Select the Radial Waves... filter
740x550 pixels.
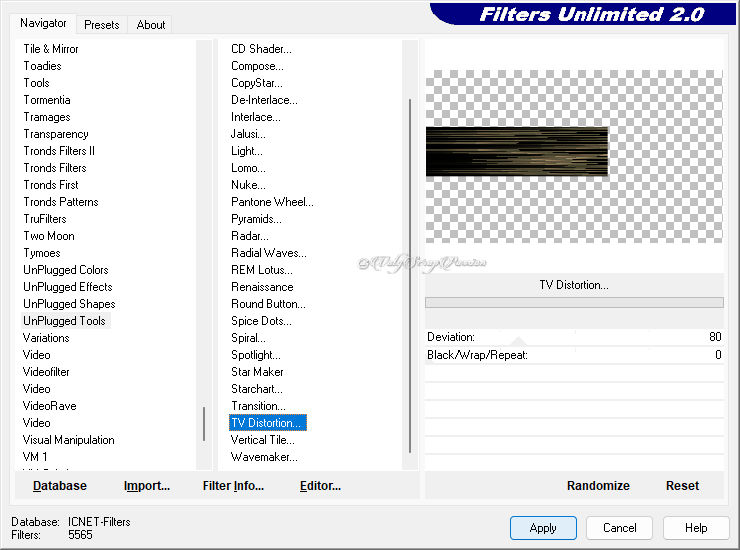(x=268, y=253)
